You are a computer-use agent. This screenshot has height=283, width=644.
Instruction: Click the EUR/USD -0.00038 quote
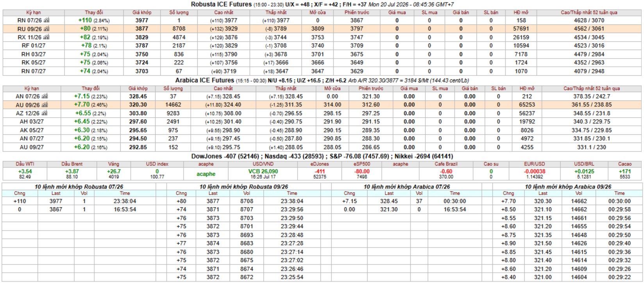point(535,172)
